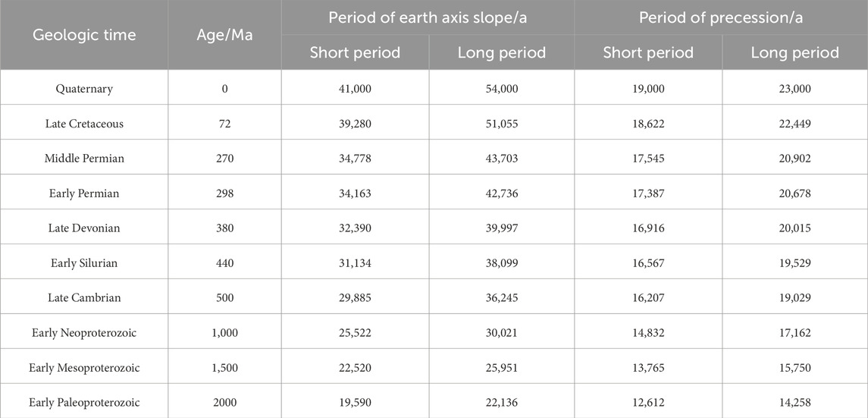This screenshot has height=418, width=868.
Task: Click the Quaternary row label
Action: point(84,89)
